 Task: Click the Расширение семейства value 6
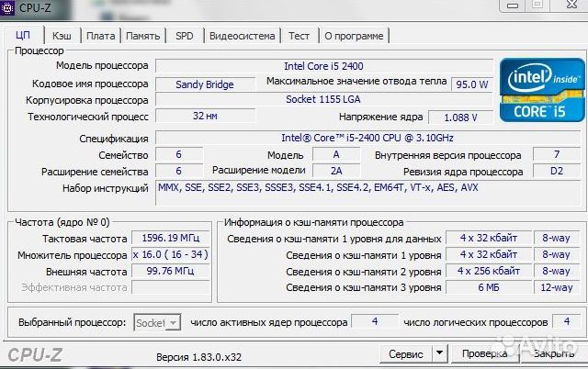(x=179, y=171)
